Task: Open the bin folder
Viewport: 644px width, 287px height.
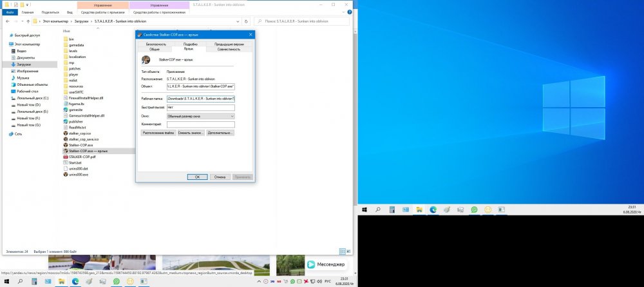Action: pyautogui.click(x=71, y=39)
